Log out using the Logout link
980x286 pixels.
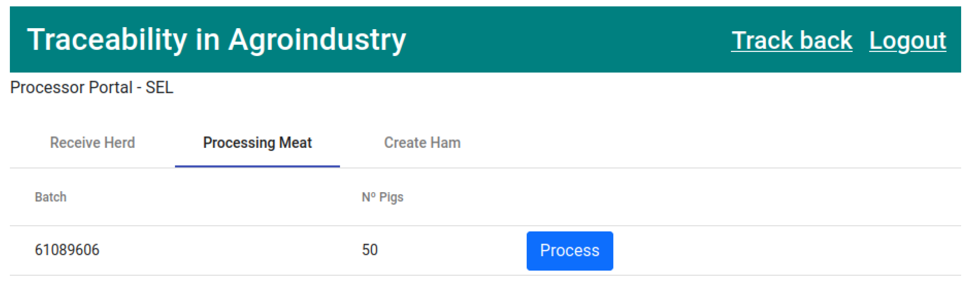click(907, 40)
